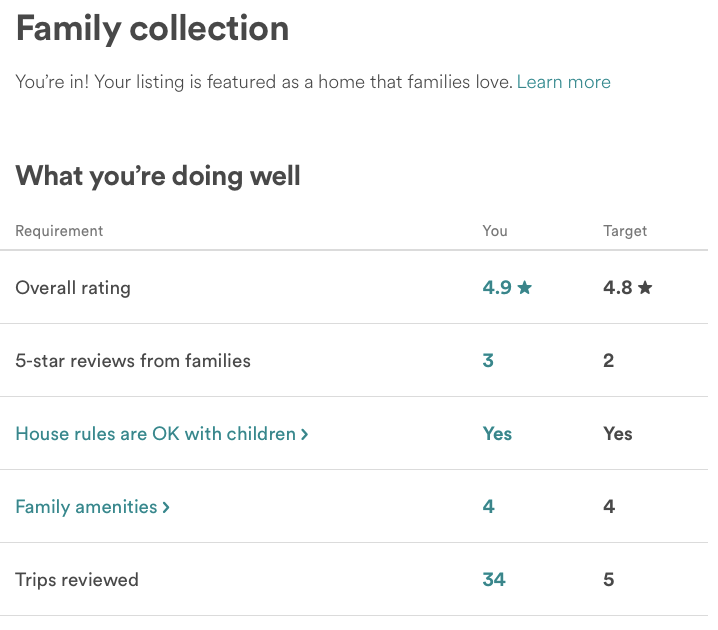Viewport: 718px width, 630px height.
Task: Click the Yes value in Target column
Action: coord(618,434)
